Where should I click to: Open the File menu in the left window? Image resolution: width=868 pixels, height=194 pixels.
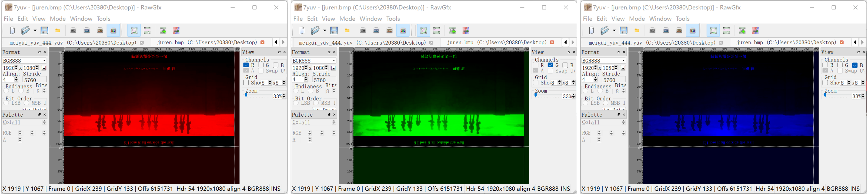pyautogui.click(x=8, y=19)
